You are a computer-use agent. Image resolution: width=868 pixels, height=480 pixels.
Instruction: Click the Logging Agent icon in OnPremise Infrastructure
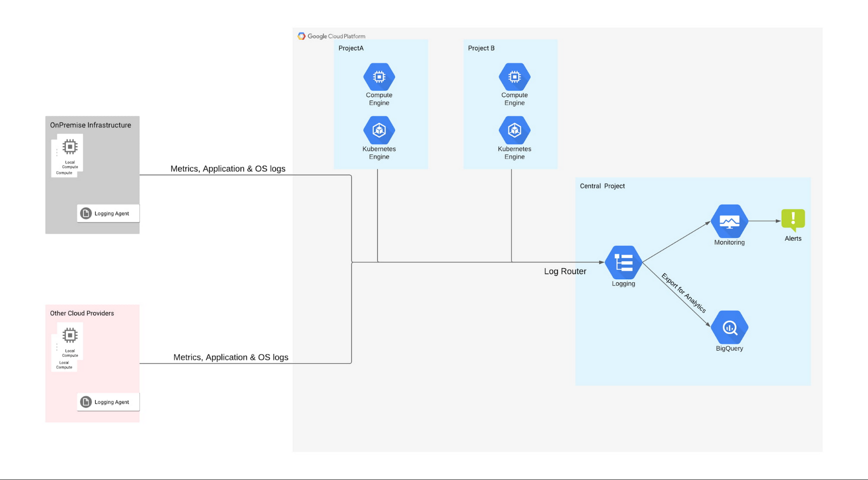pos(86,214)
